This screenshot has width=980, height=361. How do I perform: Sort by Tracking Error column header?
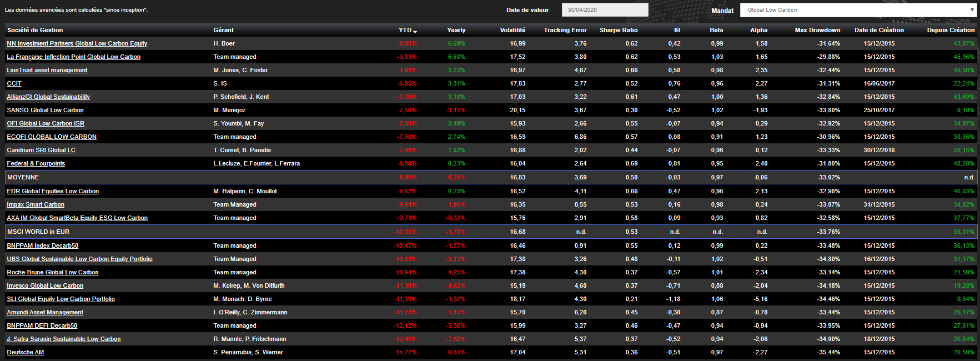pos(565,30)
